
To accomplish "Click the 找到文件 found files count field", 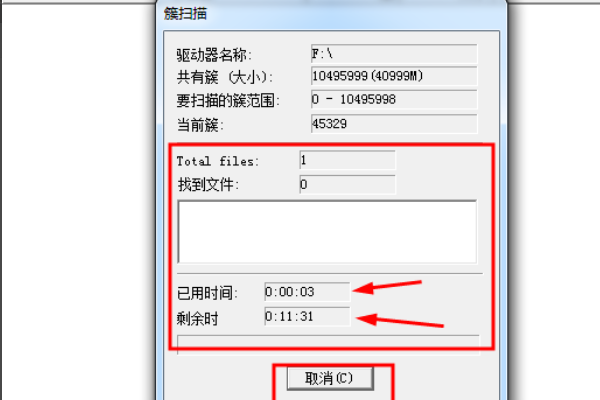I will (347, 184).
